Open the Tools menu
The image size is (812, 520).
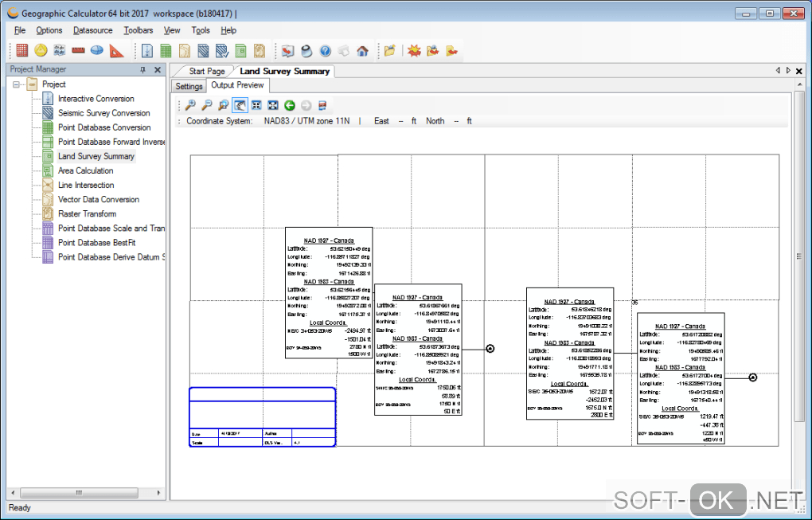pyautogui.click(x=201, y=30)
